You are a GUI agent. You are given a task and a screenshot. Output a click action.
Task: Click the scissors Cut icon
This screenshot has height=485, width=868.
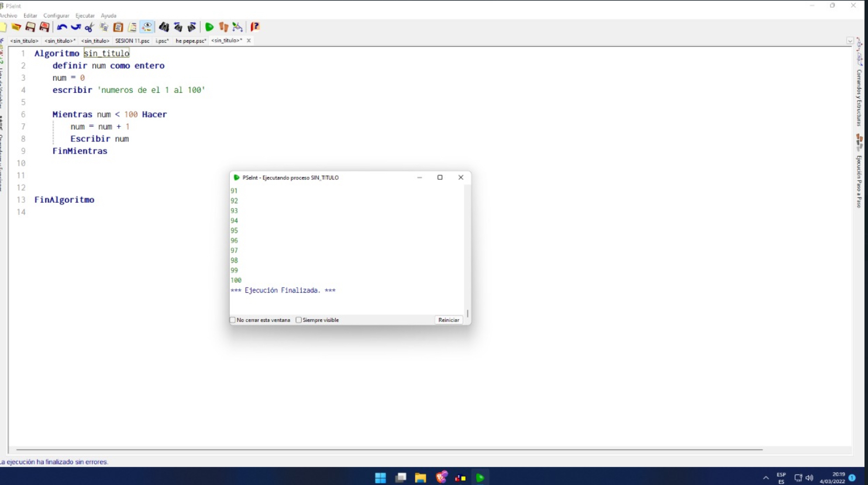click(x=89, y=27)
